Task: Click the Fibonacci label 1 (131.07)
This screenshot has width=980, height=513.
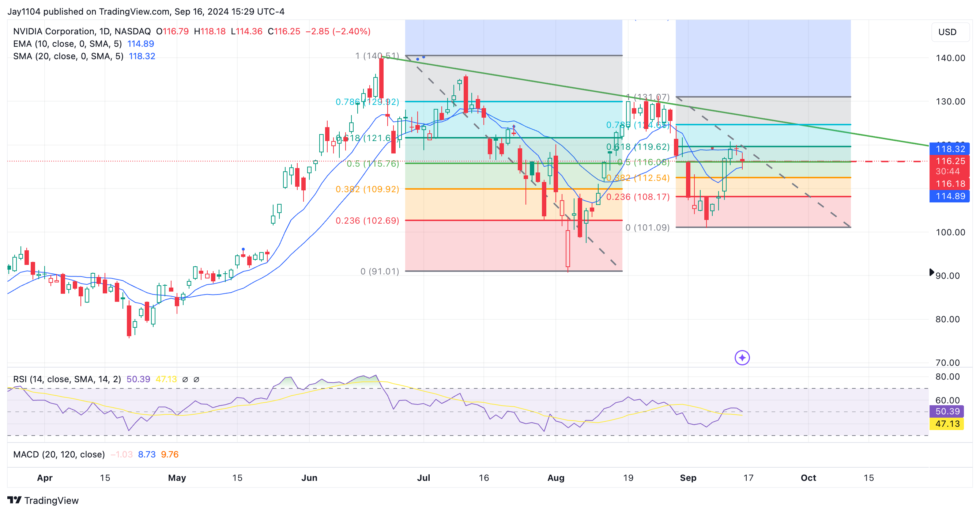Action: [648, 97]
